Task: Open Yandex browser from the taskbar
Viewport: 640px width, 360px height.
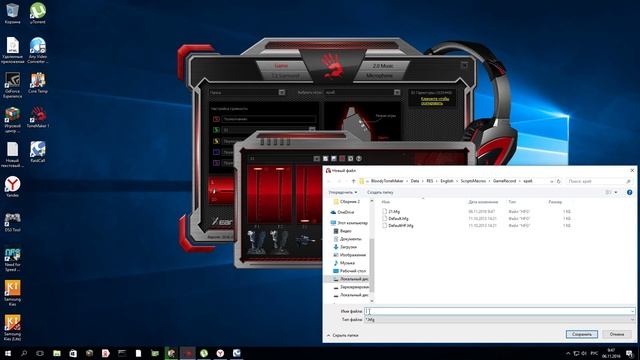Action: click(x=220, y=353)
